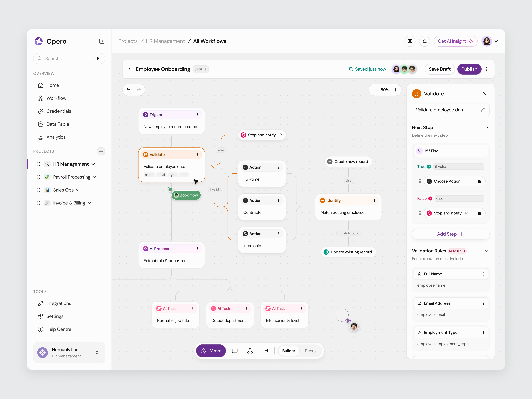This screenshot has width=532, height=399.
Task: Switch to the node tree layout tool
Action: pos(250,351)
